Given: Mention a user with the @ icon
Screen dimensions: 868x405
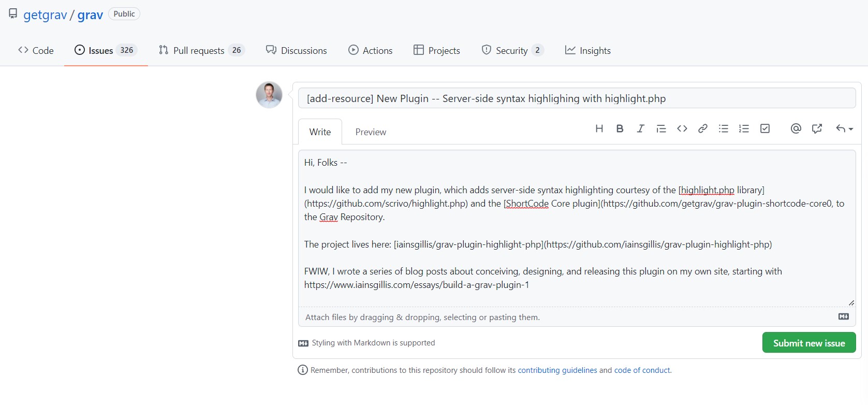Looking at the screenshot, I should (796, 128).
